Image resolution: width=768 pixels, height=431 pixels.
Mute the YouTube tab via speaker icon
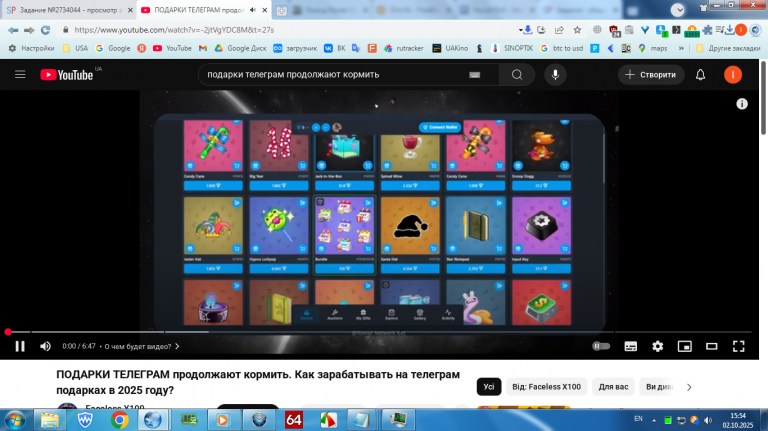253,10
